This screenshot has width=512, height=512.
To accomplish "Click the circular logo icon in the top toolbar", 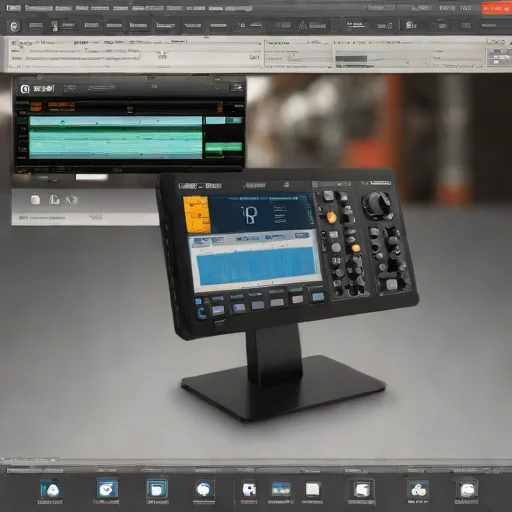I will click(14, 26).
